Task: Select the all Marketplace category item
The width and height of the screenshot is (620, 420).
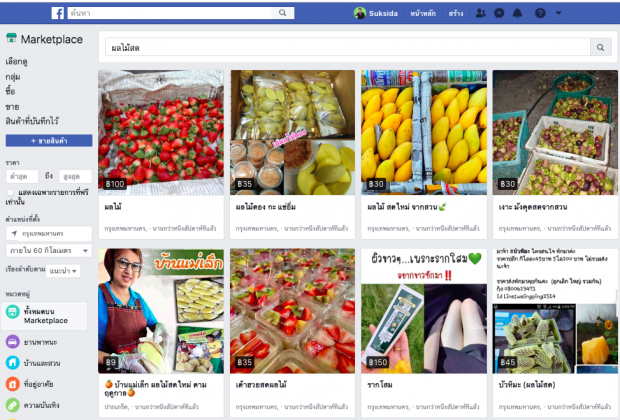Action: tap(44, 316)
